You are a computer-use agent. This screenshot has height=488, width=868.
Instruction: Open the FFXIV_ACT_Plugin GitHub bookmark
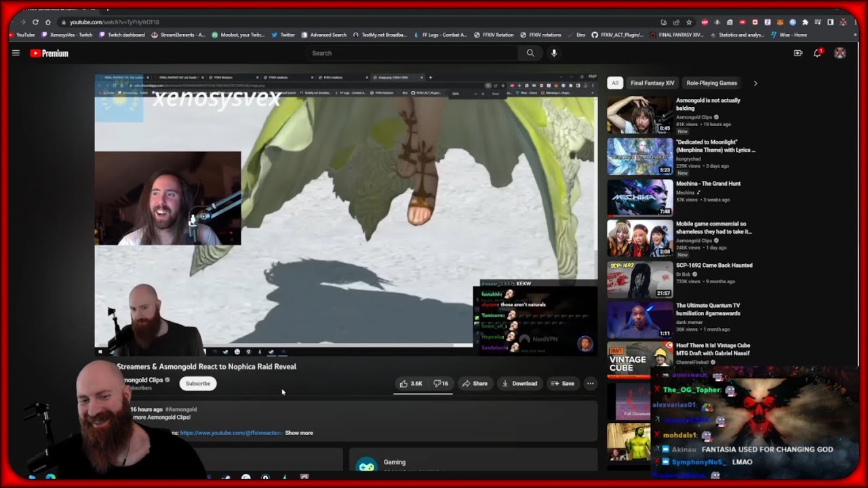click(618, 35)
